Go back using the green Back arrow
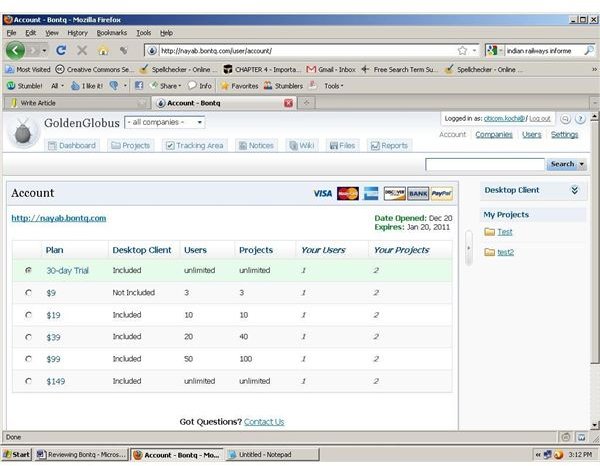 (x=15, y=51)
